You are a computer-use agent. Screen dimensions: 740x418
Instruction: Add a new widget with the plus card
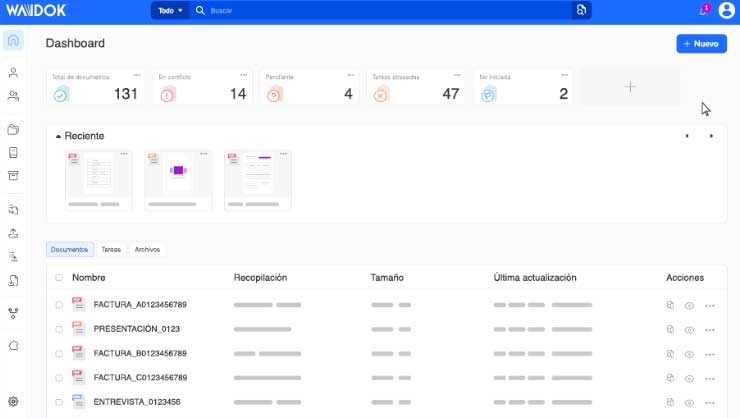pos(630,87)
